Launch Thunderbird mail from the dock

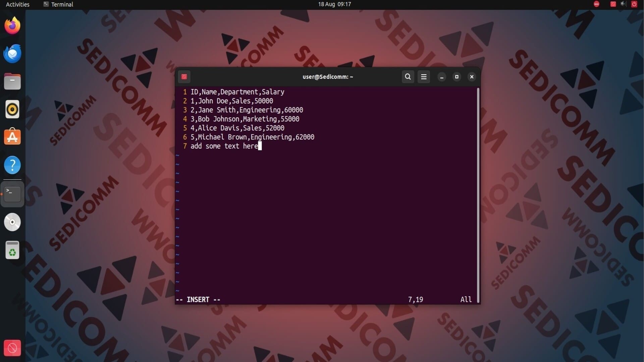coord(12,54)
